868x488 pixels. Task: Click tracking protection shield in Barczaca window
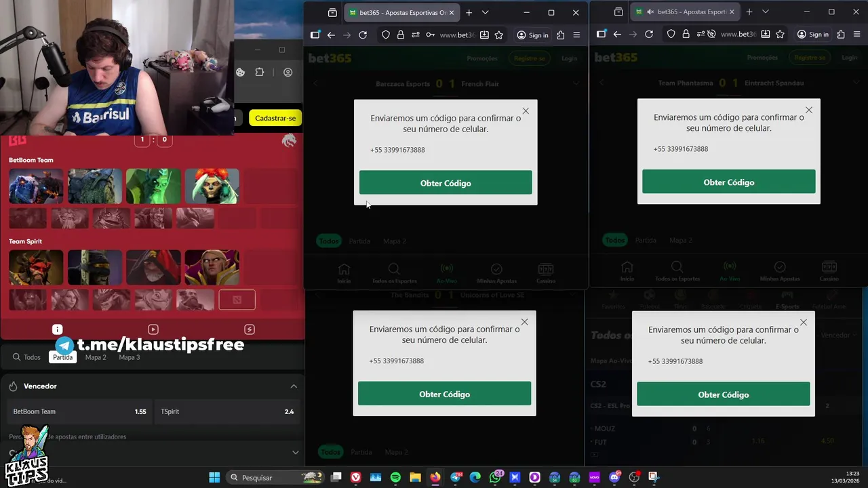point(386,35)
